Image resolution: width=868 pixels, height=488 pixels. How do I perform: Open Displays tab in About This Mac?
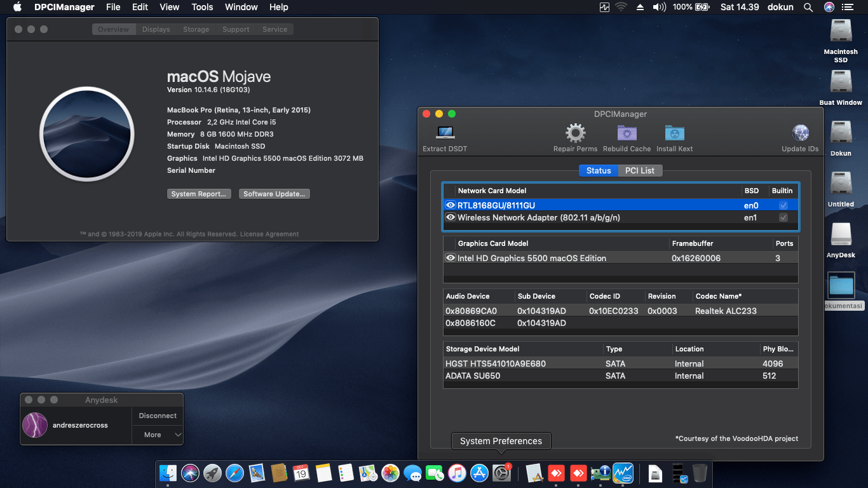pyautogui.click(x=156, y=29)
